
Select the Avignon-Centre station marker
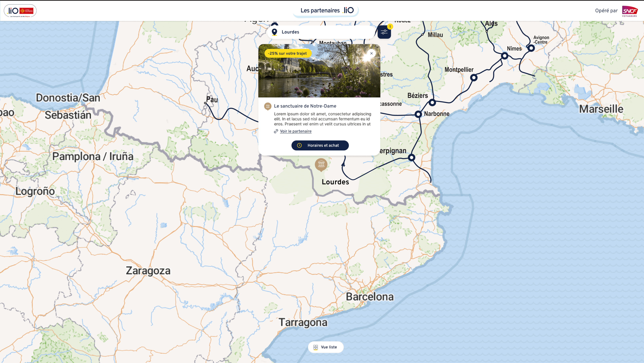point(531,48)
